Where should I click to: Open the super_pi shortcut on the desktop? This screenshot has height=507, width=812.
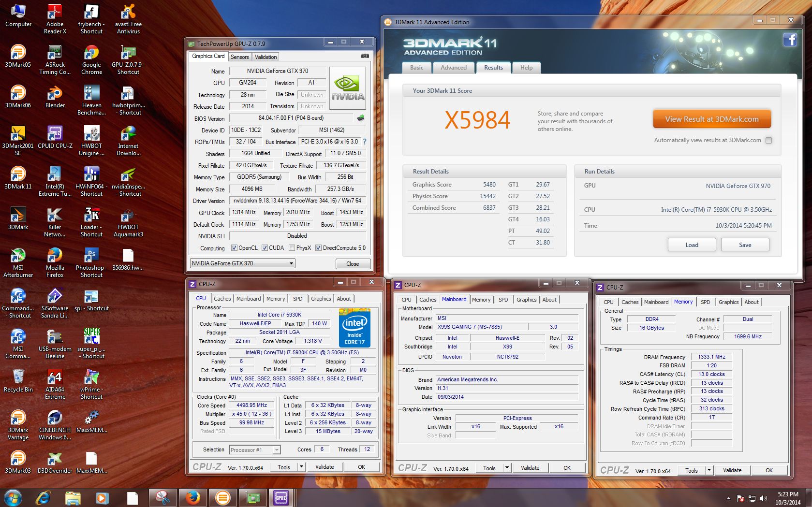pyautogui.click(x=91, y=344)
